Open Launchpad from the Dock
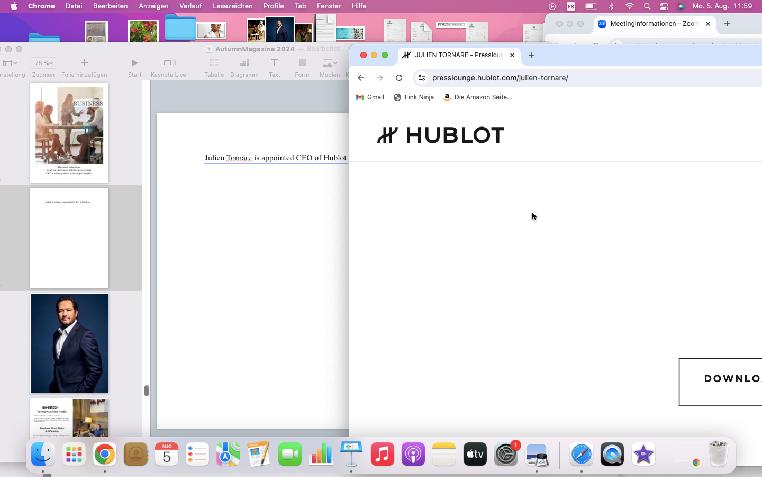 pyautogui.click(x=74, y=455)
